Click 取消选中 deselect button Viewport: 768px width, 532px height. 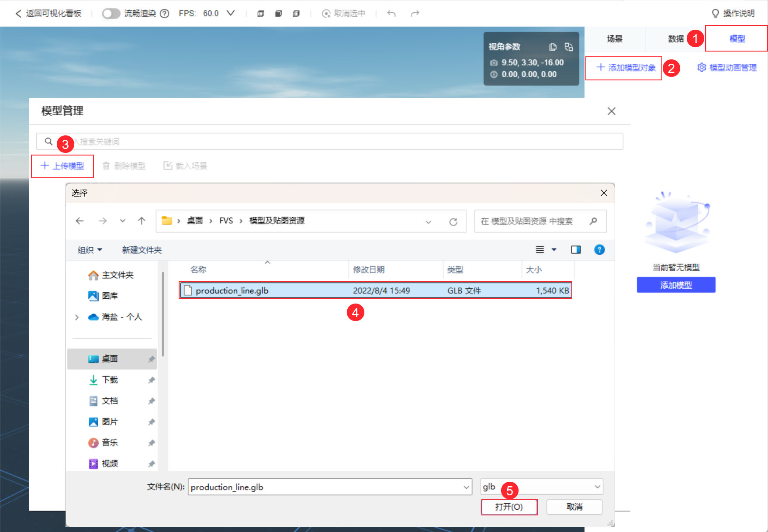coord(344,14)
